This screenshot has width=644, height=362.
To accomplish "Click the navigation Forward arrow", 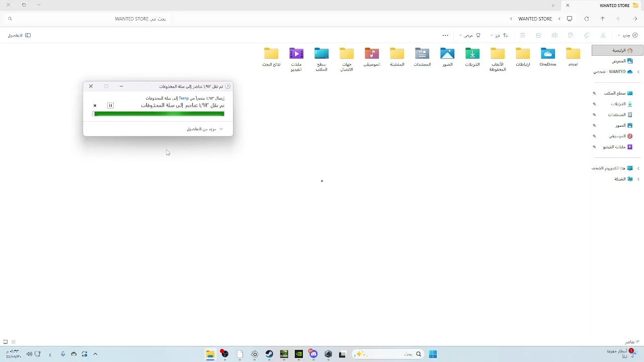I will pyautogui.click(x=618, y=19).
